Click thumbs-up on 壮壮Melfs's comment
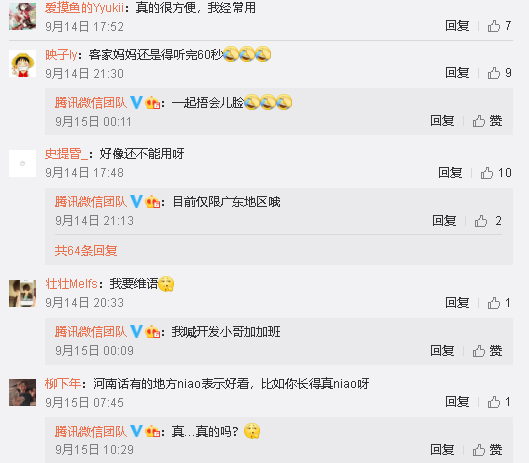Viewport: 529px width, 463px height. coord(494,303)
